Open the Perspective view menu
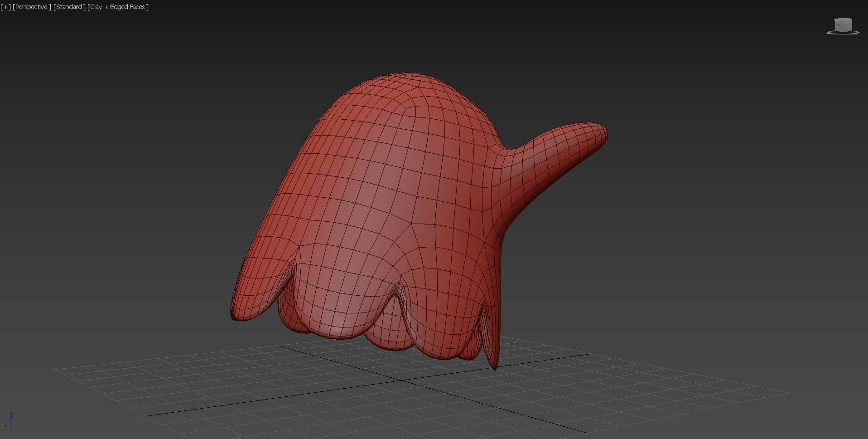 (32, 7)
